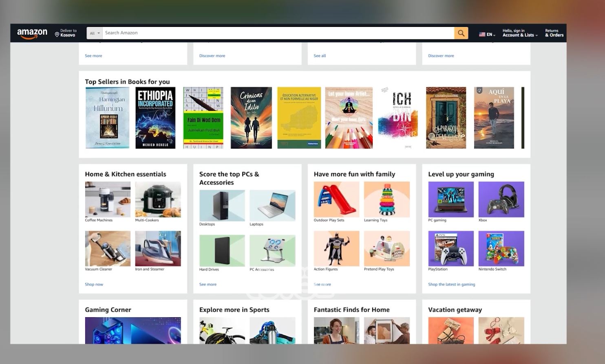605x364 pixels.
Task: Select the Aquí en la Playa book
Action: tap(494, 118)
